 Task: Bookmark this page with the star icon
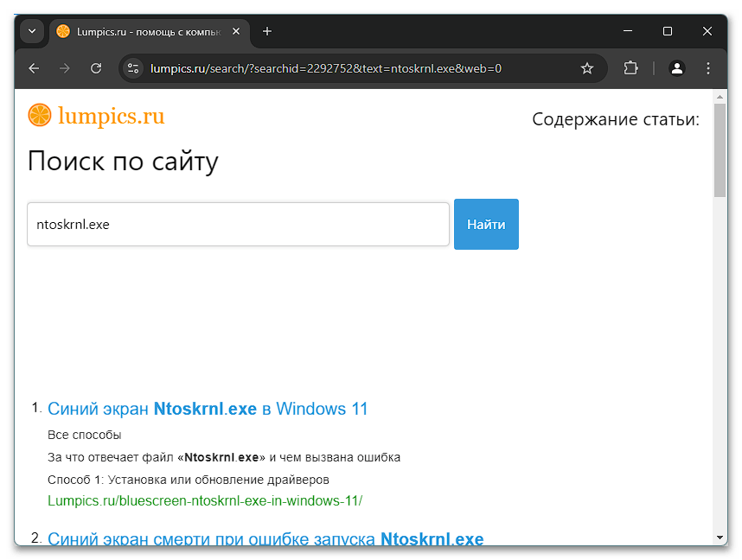click(587, 68)
